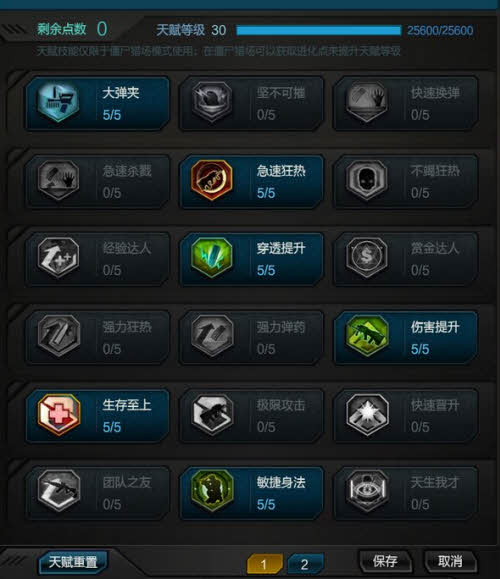The height and width of the screenshot is (579, 500).
Task: Choose the 天生我才 eye talent icon
Action: tap(367, 491)
